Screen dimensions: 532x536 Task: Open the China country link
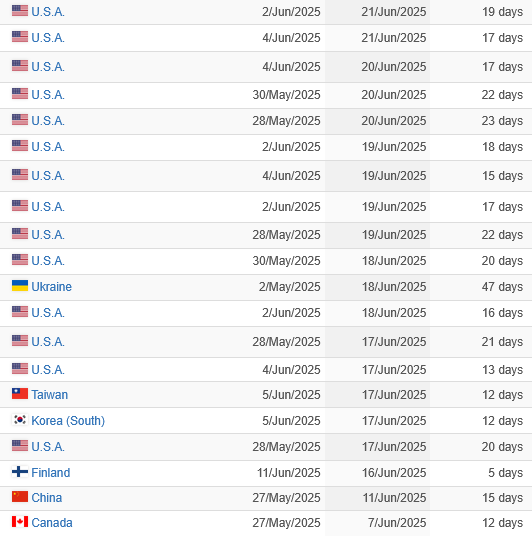click(46, 497)
